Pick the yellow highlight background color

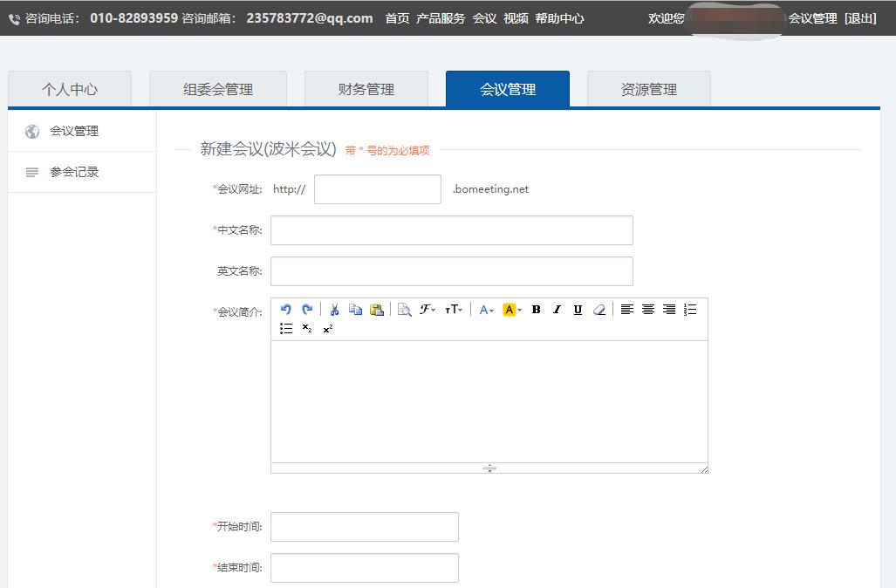(x=511, y=310)
